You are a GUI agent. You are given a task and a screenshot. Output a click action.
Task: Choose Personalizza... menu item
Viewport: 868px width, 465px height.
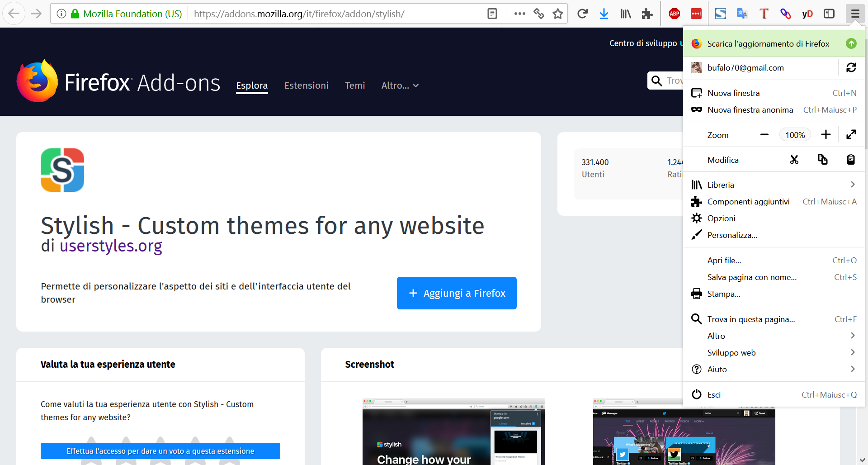tap(774, 235)
